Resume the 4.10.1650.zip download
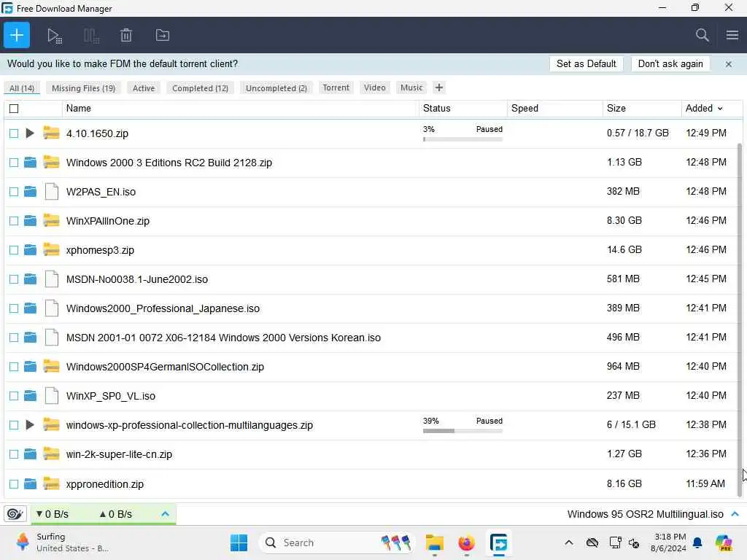 [29, 133]
